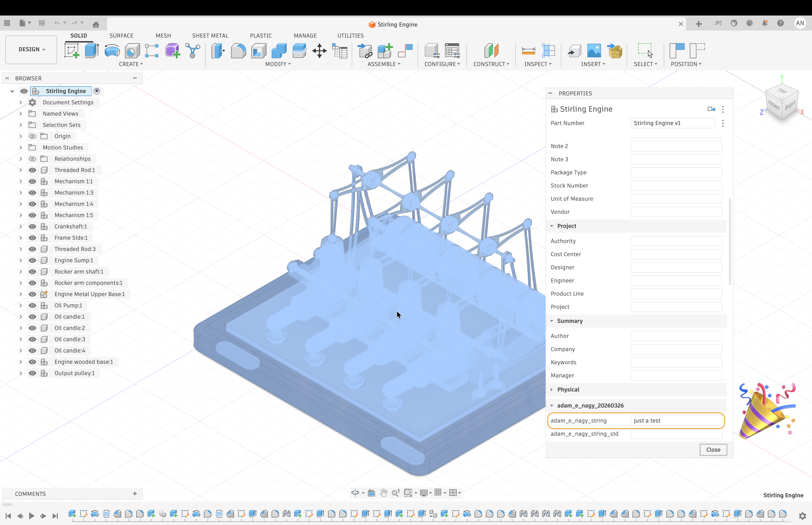Open the UTILITIES tab
This screenshot has height=525, width=812.
click(350, 35)
